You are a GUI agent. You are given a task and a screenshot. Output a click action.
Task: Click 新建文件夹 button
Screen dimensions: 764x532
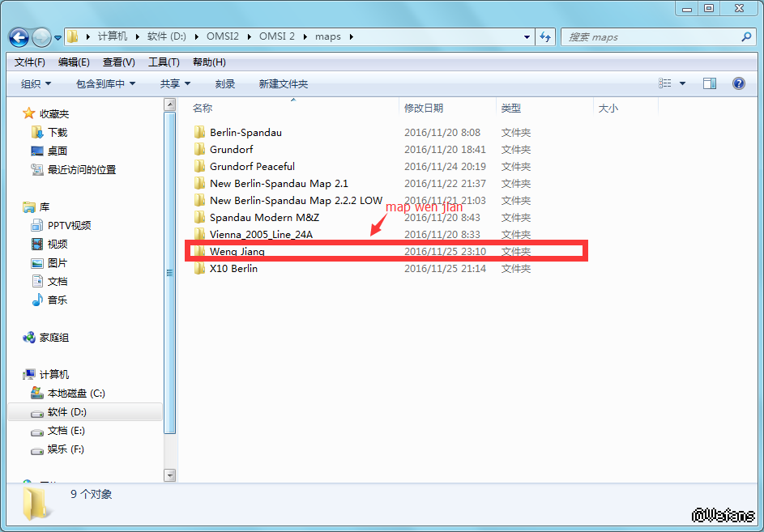283,83
